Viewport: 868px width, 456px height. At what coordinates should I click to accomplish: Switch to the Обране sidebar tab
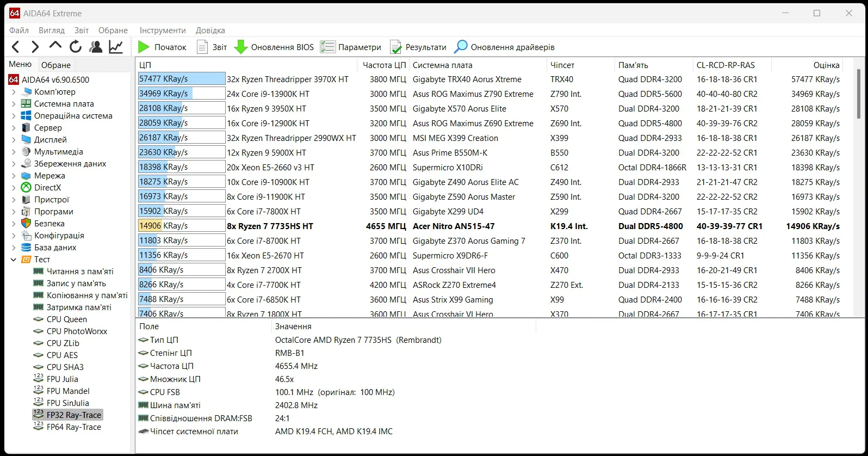tap(56, 65)
